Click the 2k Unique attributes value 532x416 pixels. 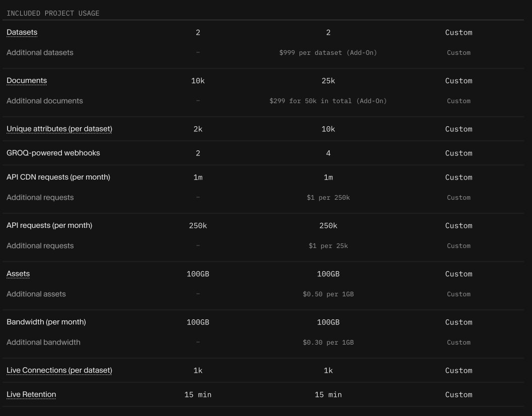coord(198,129)
